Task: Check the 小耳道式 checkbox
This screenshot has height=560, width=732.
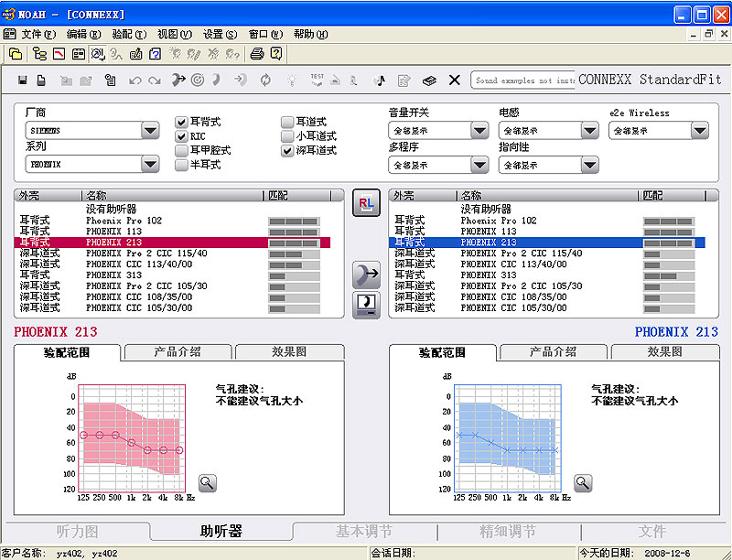Action: [287, 136]
